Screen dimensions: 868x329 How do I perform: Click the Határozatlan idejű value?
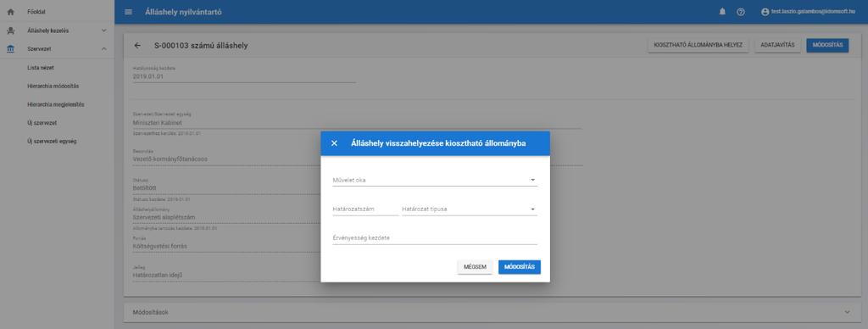tap(157, 275)
